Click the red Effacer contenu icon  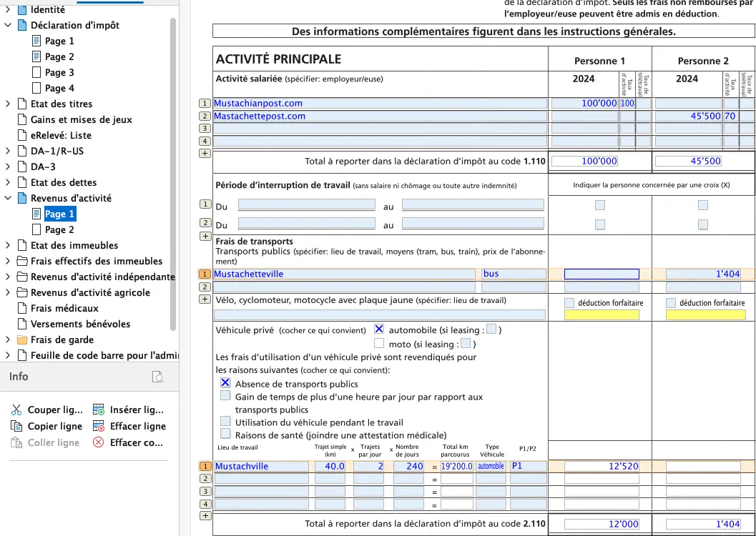[99, 442]
